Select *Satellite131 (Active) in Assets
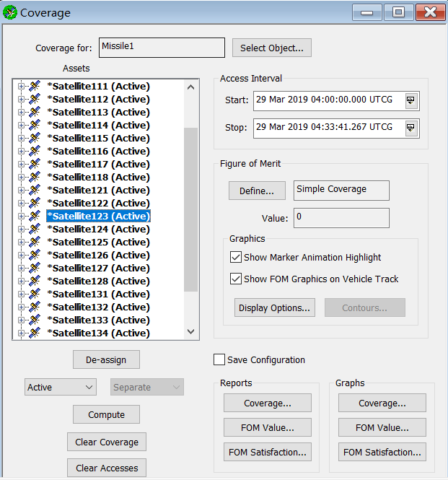Screen dimensions: 448x480 99,294
